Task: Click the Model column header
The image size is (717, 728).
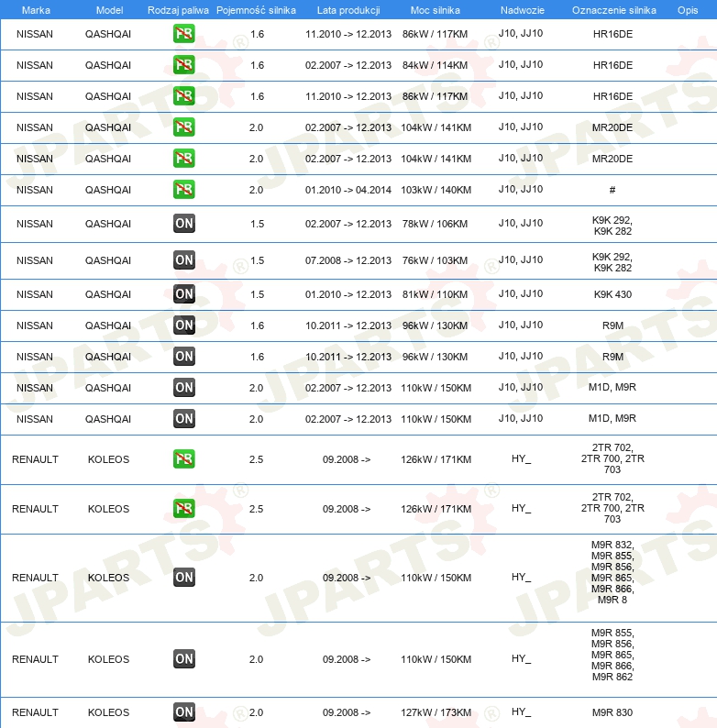Action: (x=110, y=10)
